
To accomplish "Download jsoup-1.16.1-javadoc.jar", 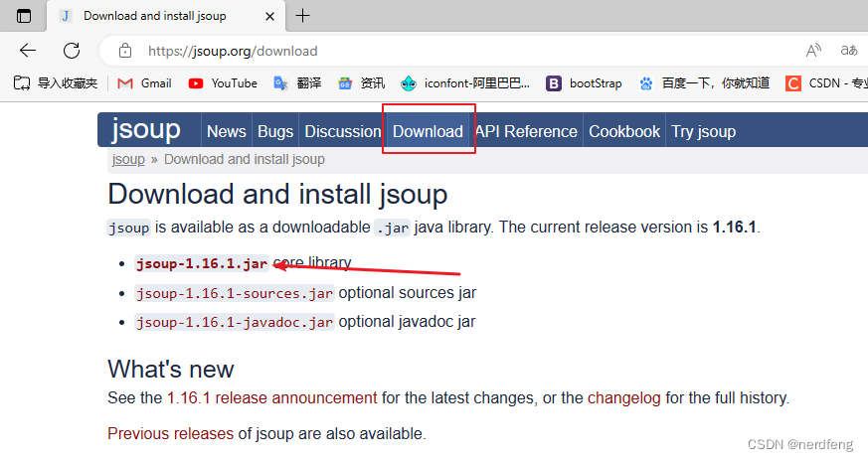I will click(235, 322).
